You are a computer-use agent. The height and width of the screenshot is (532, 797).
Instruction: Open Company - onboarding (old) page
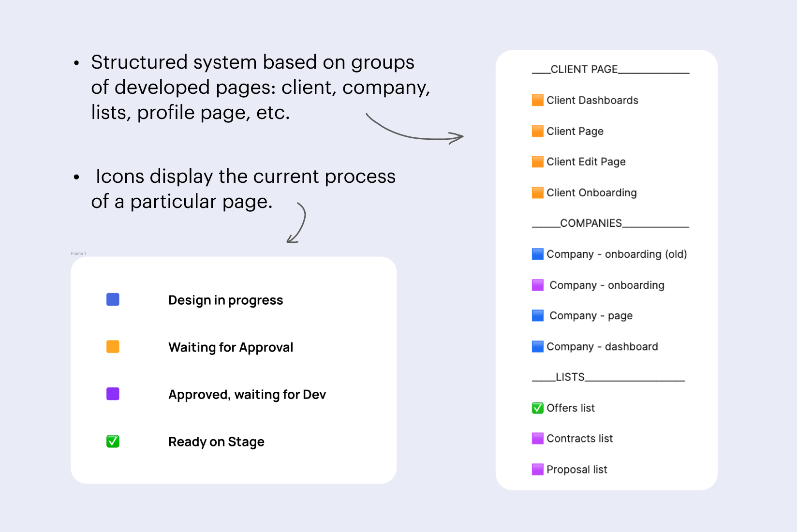(x=617, y=254)
